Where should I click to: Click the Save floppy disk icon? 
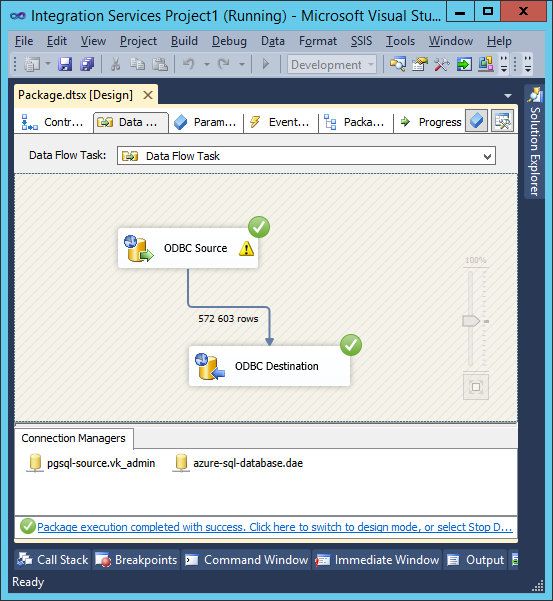point(65,64)
